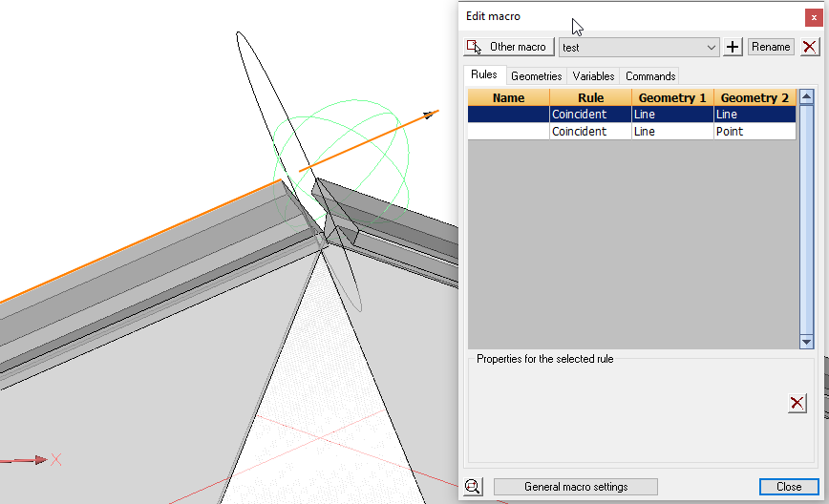The width and height of the screenshot is (829, 504).
Task: Select the Coincident Line-Point rule row
Action: point(630,132)
